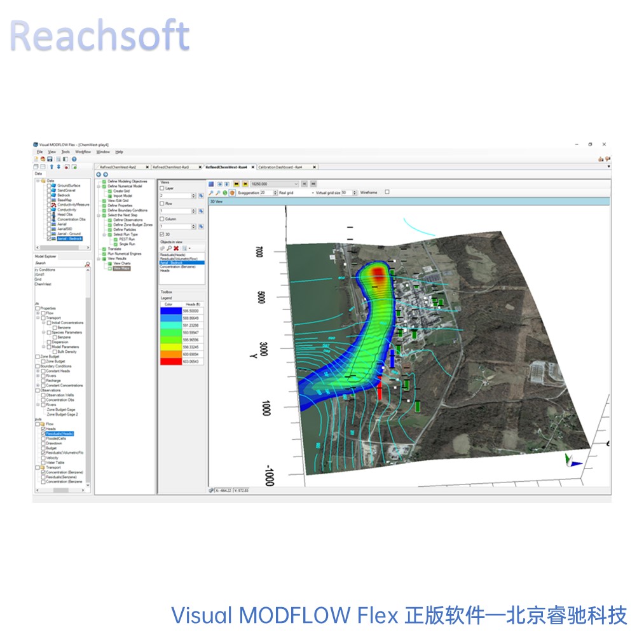The image size is (644, 644).
Task: Click the red legend color swatch for 603.06543
Action: (x=171, y=362)
